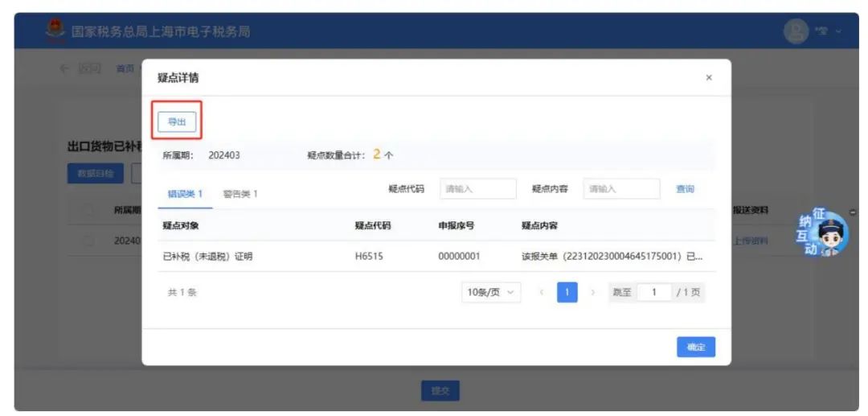The height and width of the screenshot is (416, 868).
Task: Expand the user account dropdown arrow
Action: tap(840, 31)
